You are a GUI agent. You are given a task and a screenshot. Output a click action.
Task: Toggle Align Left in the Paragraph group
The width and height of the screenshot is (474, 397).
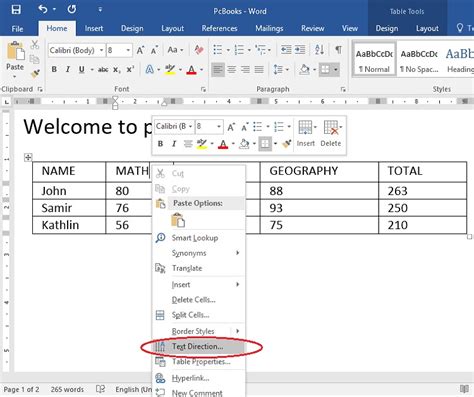(218, 69)
